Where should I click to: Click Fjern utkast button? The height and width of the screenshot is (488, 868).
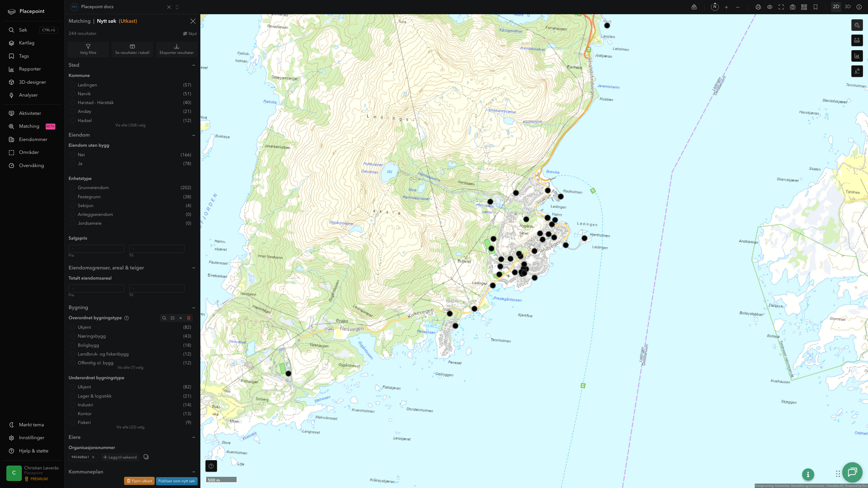[139, 481]
